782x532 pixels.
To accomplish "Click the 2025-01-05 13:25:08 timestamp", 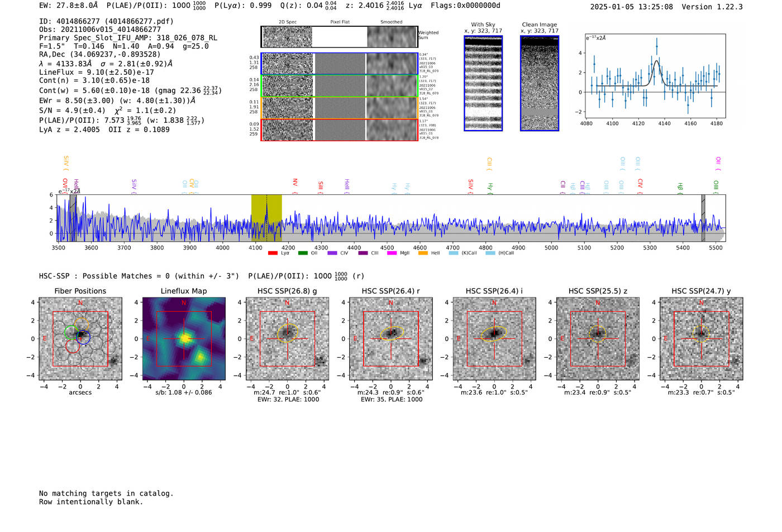I will coord(632,7).
